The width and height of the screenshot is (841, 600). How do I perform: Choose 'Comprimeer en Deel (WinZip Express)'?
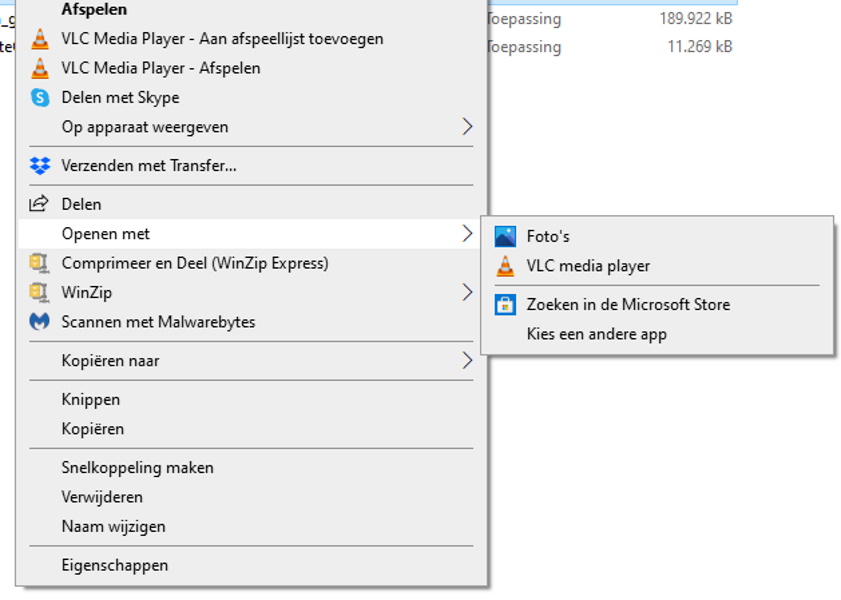[x=252, y=263]
